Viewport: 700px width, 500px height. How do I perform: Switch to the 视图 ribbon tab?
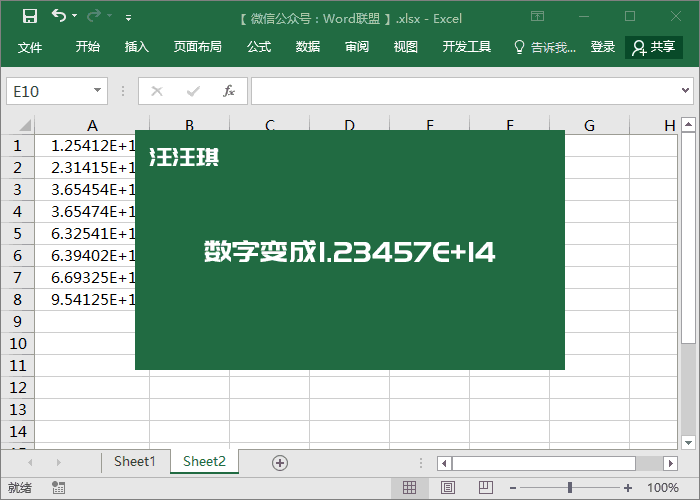click(405, 46)
